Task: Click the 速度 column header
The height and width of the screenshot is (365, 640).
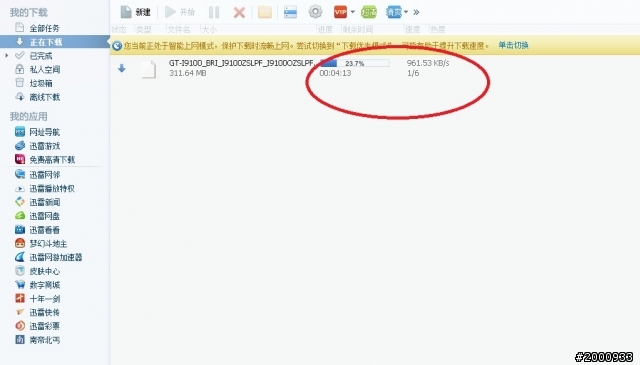Action: tap(413, 30)
